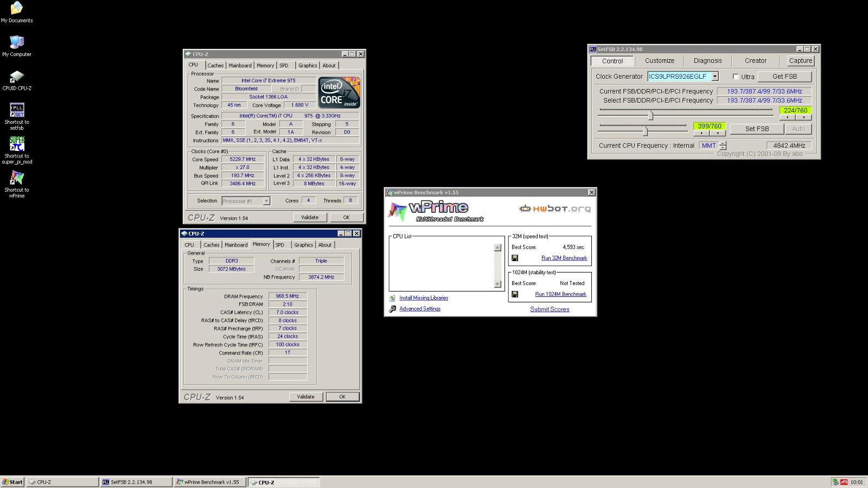Click the 10:01 clock in the system tray
Viewport: 868px width, 488px height.
[x=857, y=482]
